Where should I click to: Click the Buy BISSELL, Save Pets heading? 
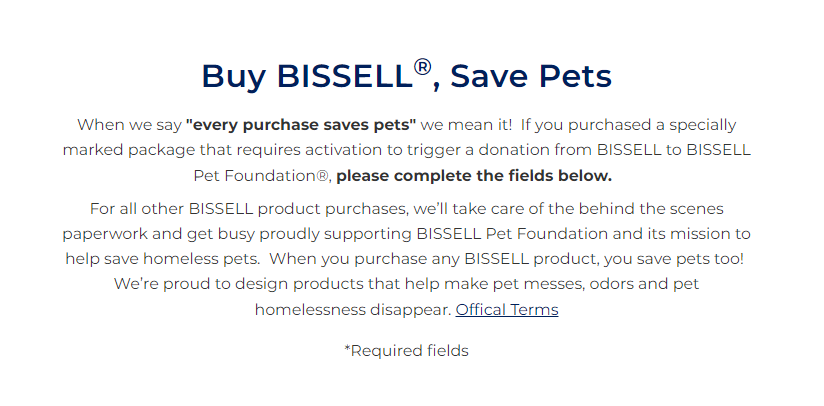coord(407,76)
